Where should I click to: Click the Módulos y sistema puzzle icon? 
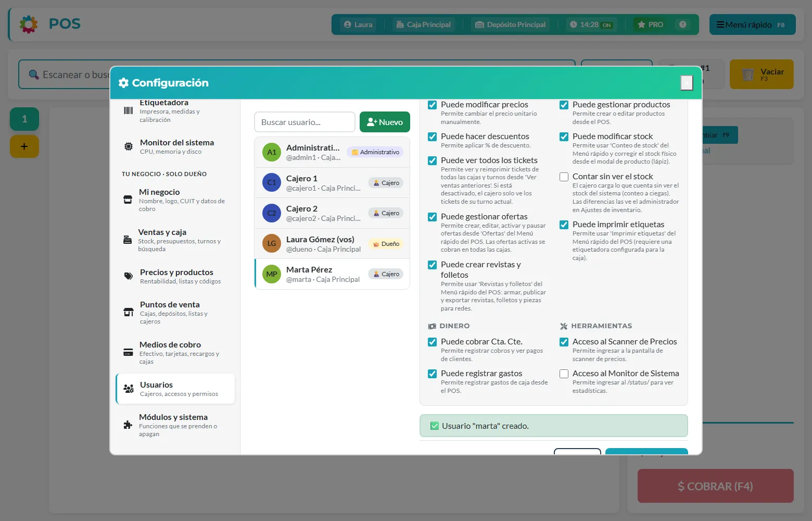128,425
